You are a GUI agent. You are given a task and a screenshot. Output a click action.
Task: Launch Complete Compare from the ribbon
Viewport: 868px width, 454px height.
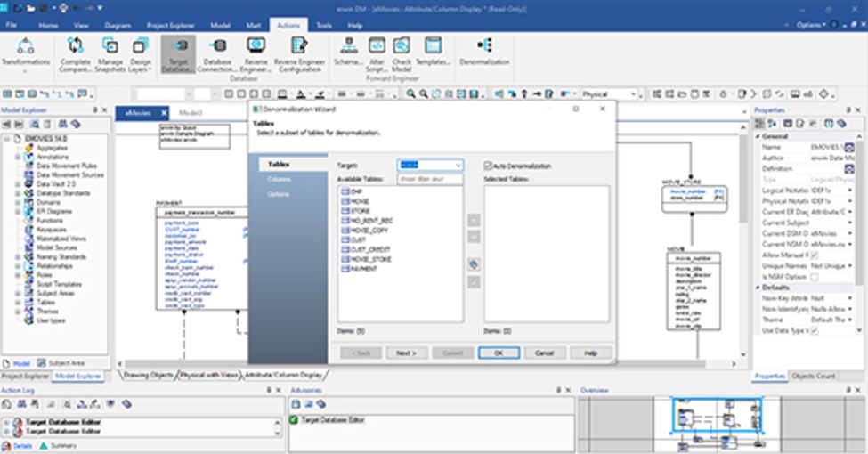point(76,54)
